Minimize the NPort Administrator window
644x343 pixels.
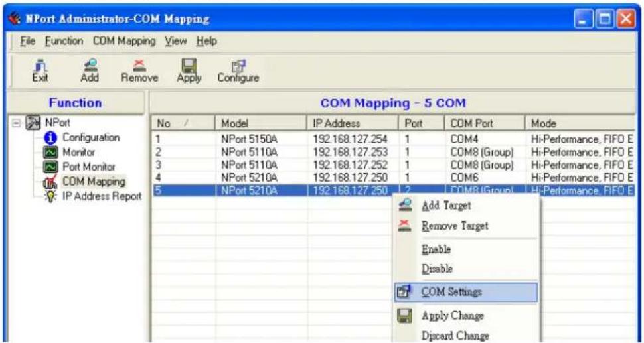583,19
